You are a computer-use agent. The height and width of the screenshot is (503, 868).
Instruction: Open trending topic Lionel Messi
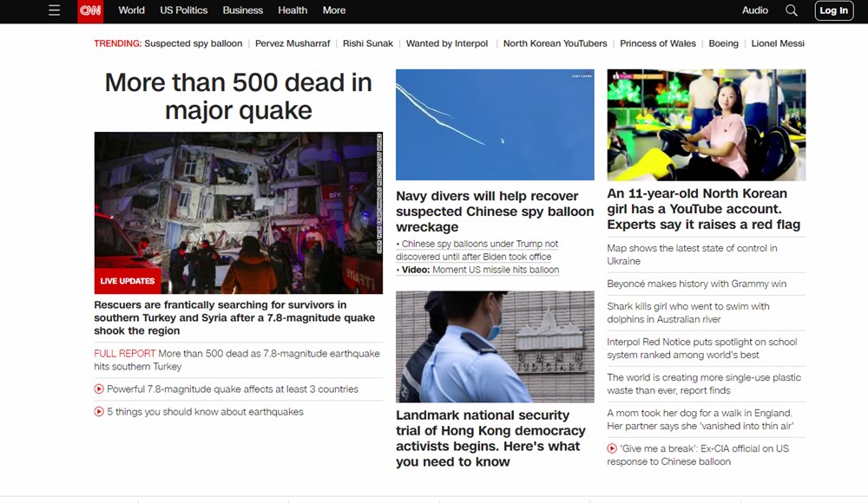tap(777, 43)
